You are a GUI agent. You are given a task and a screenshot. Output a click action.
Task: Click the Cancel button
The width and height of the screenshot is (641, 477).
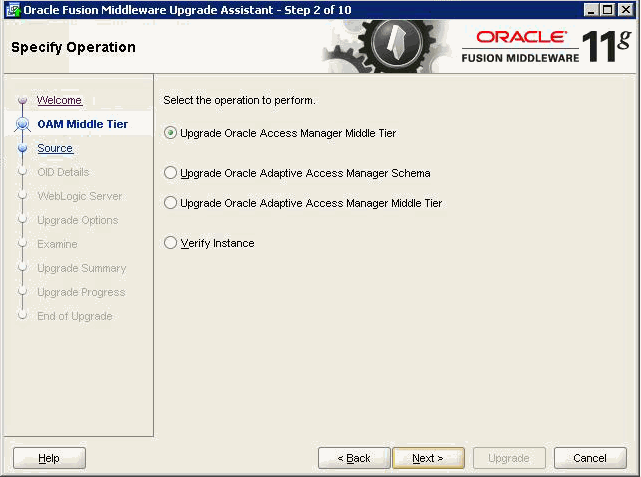590,458
